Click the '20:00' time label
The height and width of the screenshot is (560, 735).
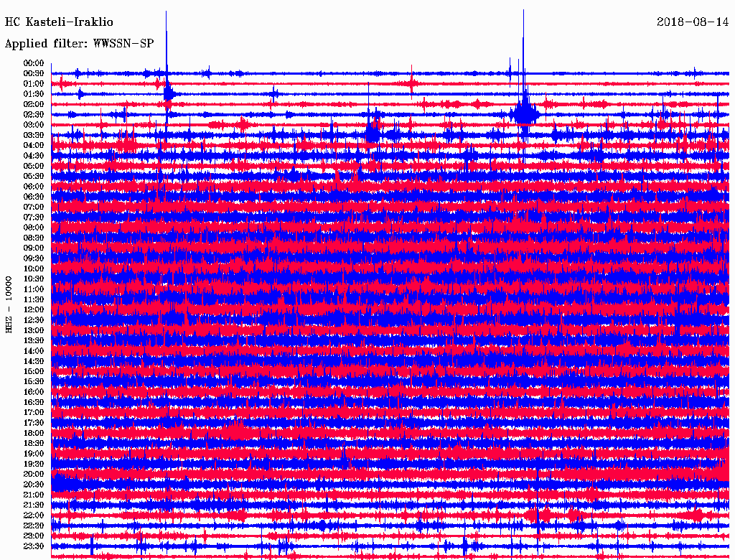click(x=34, y=474)
